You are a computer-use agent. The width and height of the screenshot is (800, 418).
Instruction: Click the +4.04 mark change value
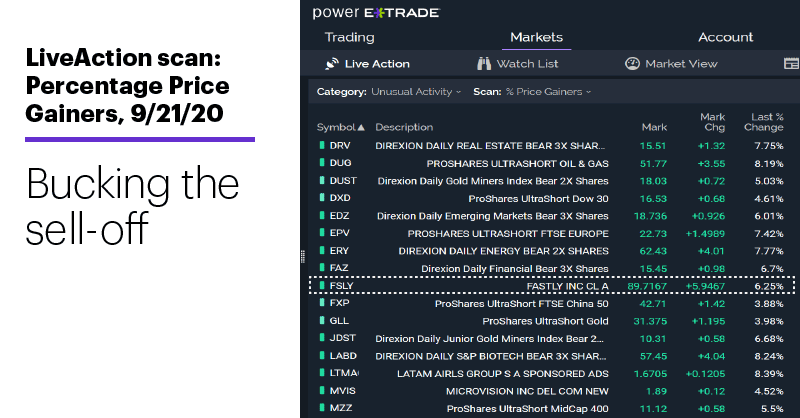click(711, 356)
